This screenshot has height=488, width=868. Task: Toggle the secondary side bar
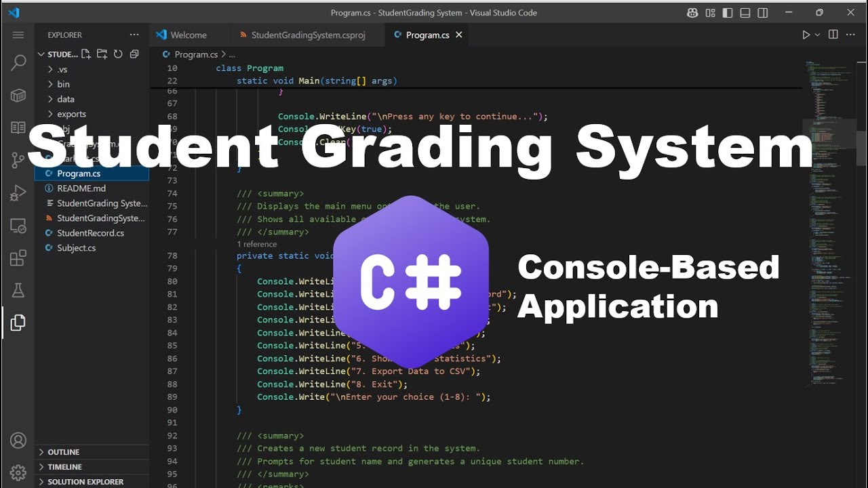click(x=763, y=12)
